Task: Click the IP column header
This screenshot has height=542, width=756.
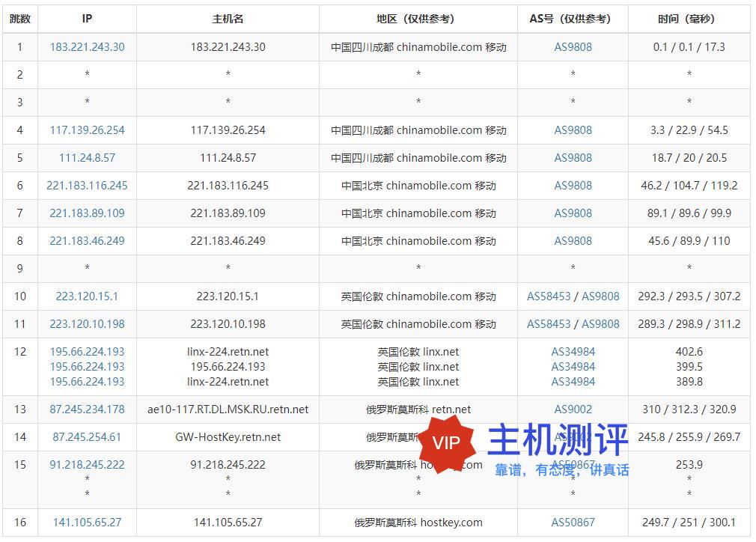Action: pyautogui.click(x=87, y=19)
